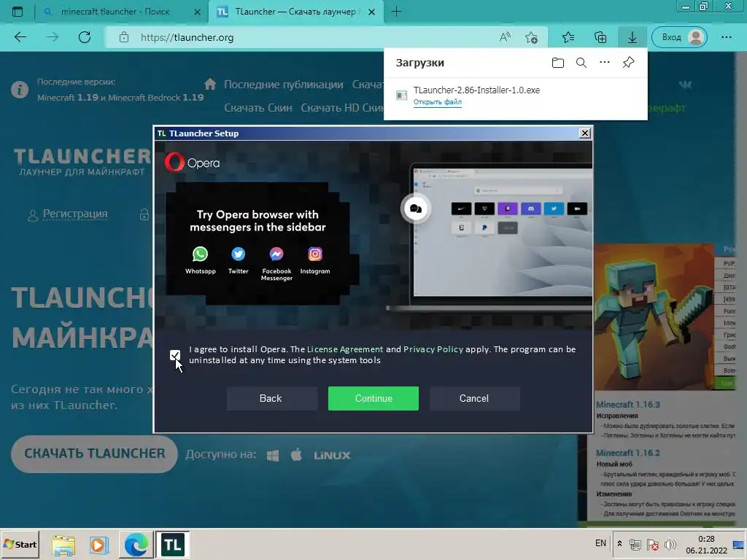Click the Вход sign-in profile button
The width and height of the screenshot is (747, 560).
(679, 37)
